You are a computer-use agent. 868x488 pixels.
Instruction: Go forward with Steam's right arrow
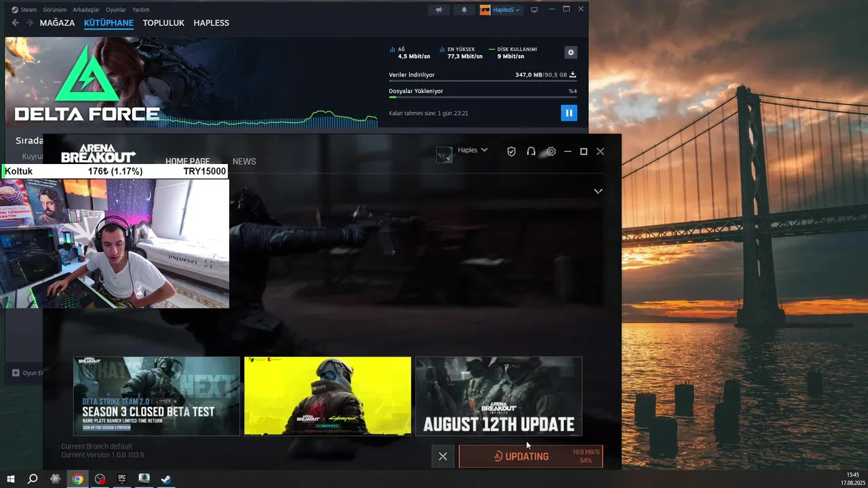point(30,23)
